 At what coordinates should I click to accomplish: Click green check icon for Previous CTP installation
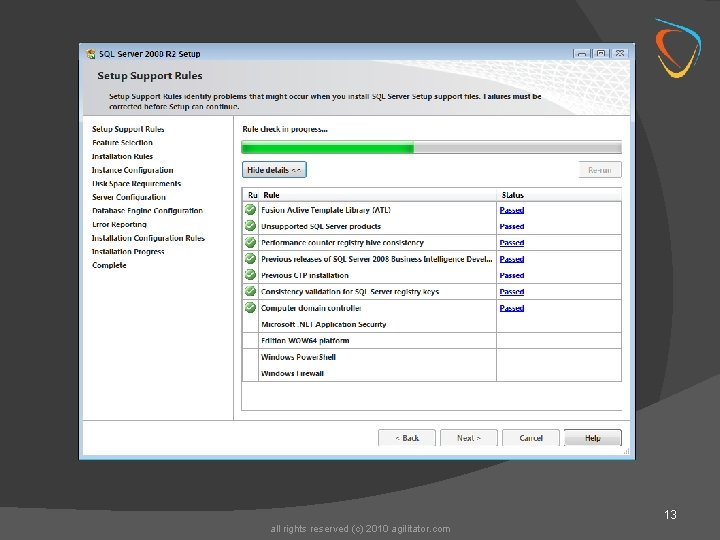[250, 275]
